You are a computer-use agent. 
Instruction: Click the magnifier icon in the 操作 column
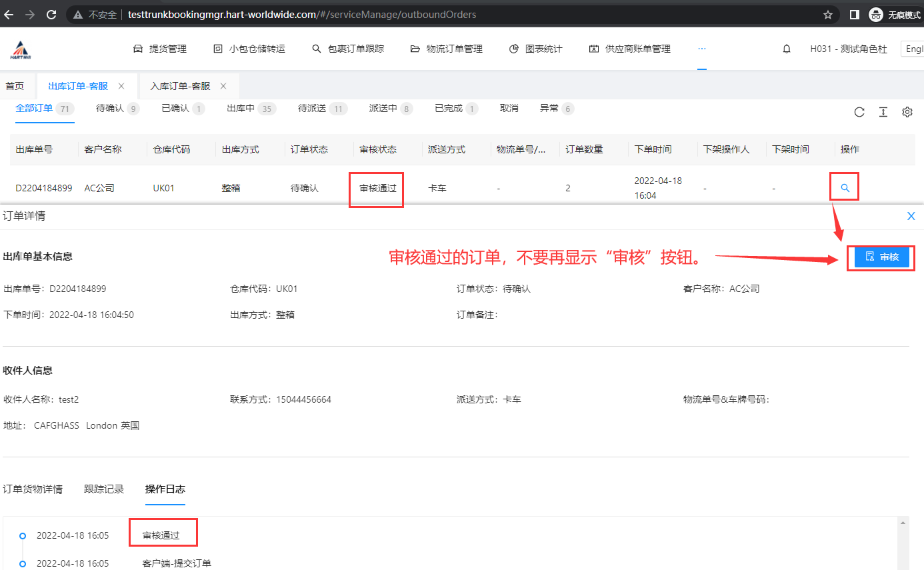click(845, 188)
